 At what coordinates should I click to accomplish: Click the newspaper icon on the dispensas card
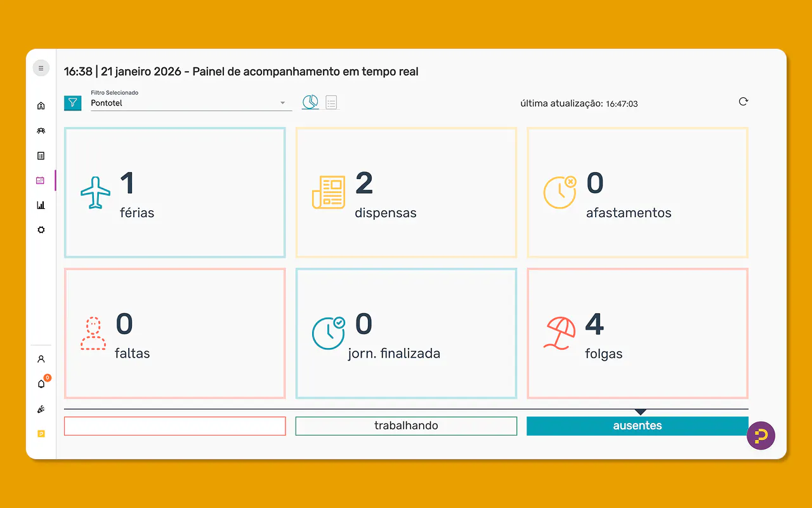coord(329,192)
